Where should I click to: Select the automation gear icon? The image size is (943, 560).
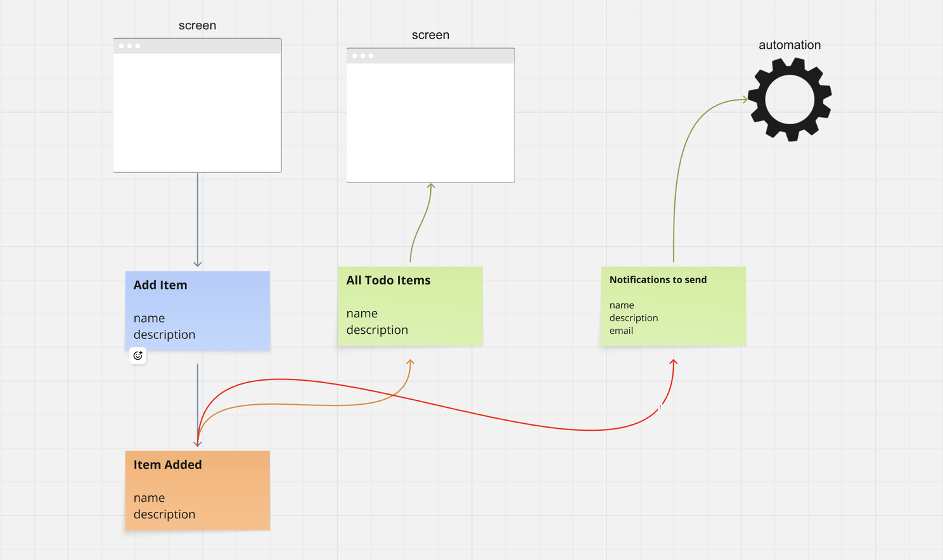pos(789,99)
